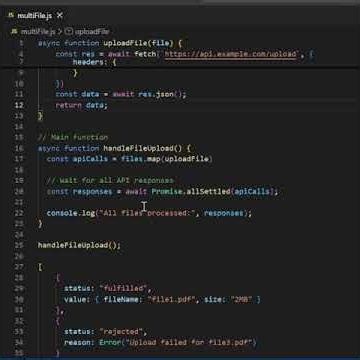Click the 'apiCalls' constant on line 17

pos(90,159)
